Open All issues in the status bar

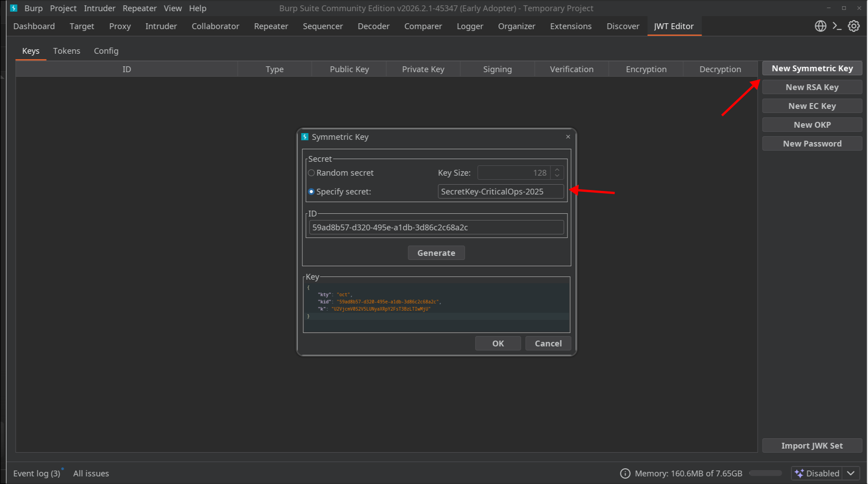(x=91, y=473)
